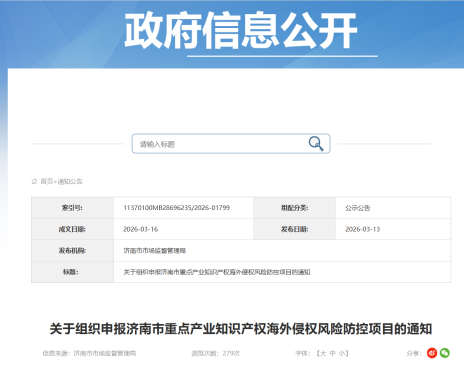Click the 浏览次数 279次 view count
Screen dimensions: 465x367
(216, 353)
